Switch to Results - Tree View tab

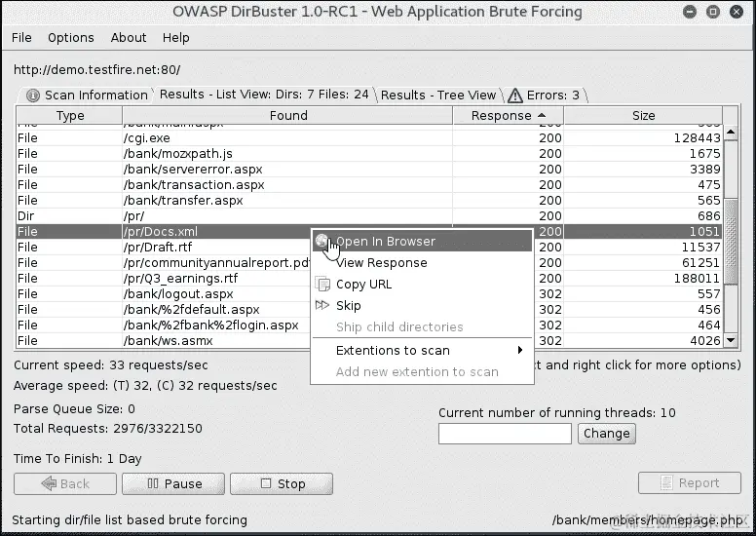[x=437, y=96]
